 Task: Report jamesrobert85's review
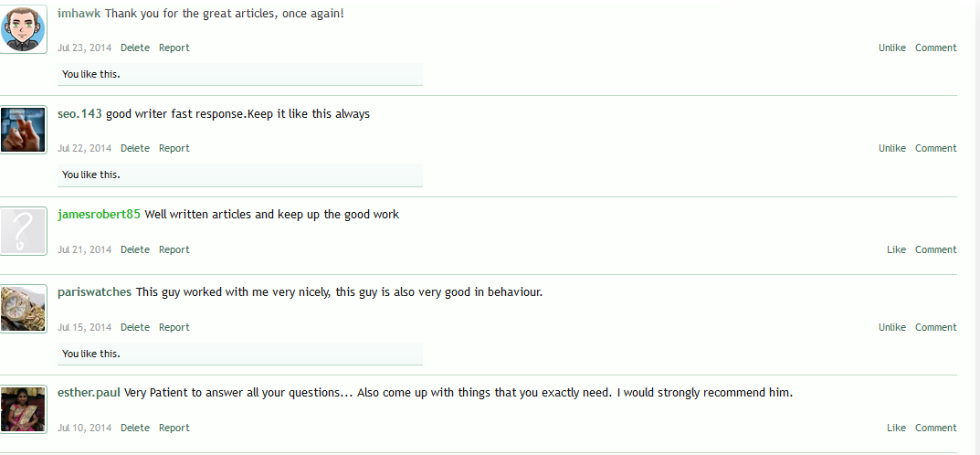point(174,249)
